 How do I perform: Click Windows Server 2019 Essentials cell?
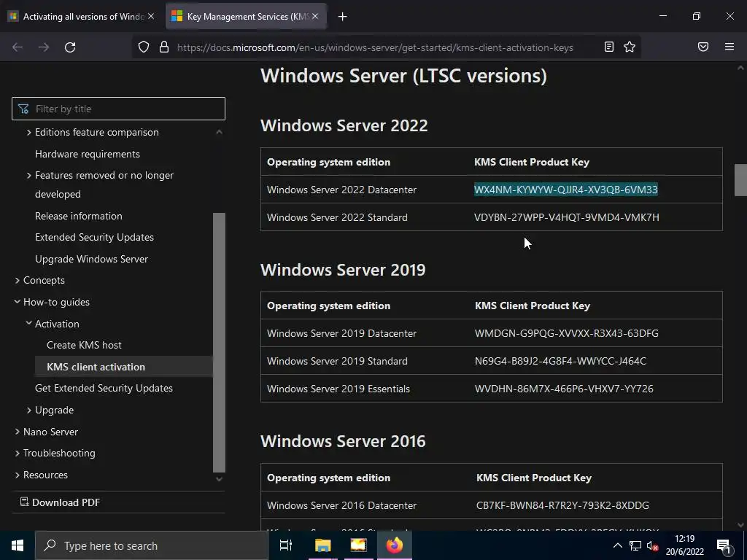coord(338,389)
